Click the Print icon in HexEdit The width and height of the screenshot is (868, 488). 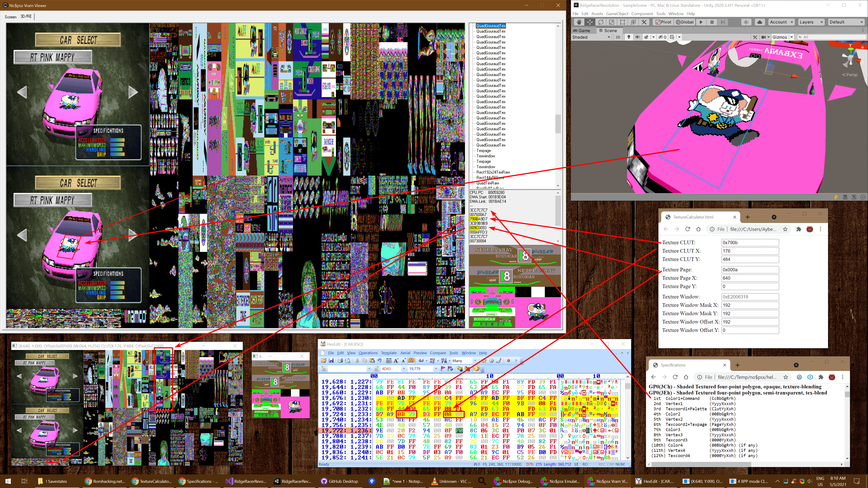pyautogui.click(x=340, y=361)
